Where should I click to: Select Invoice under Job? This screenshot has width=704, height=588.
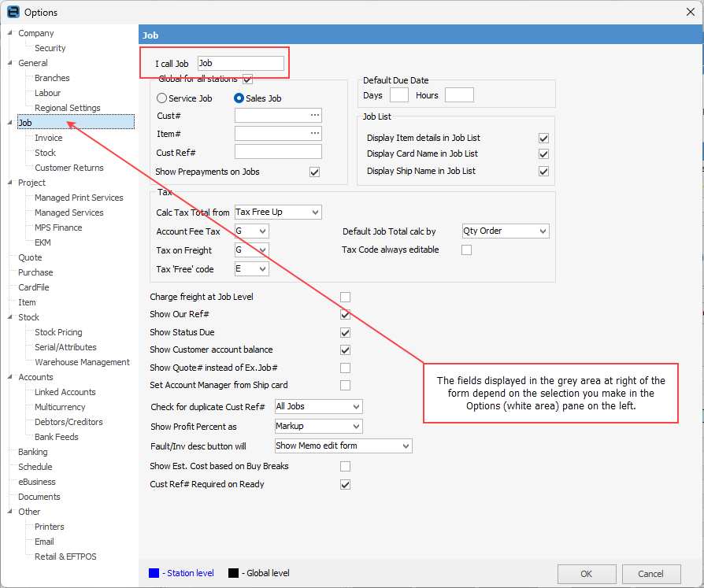[49, 138]
